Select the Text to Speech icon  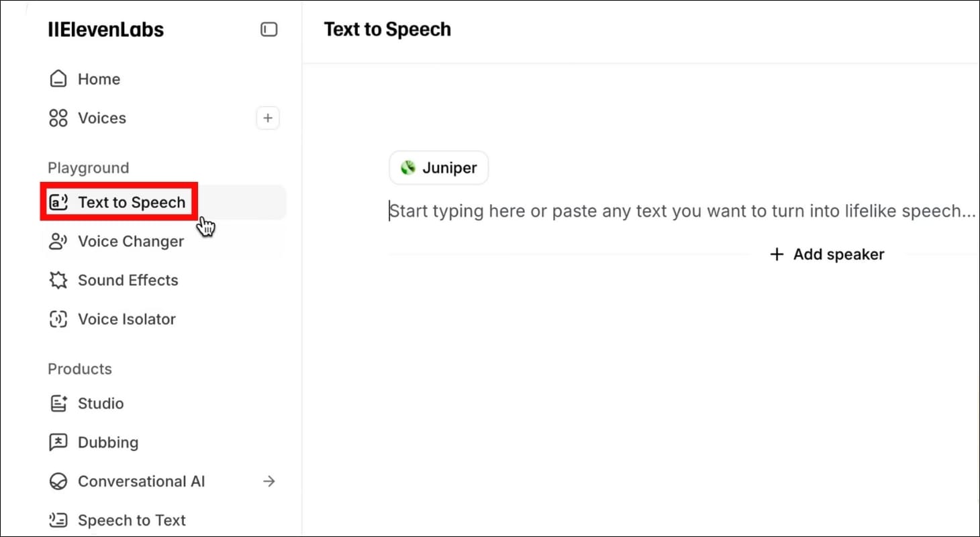[59, 201]
